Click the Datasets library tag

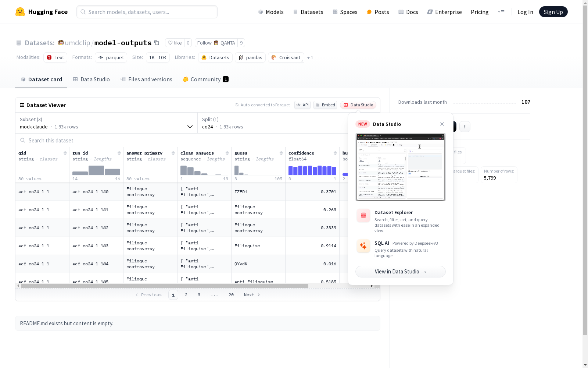pos(215,57)
